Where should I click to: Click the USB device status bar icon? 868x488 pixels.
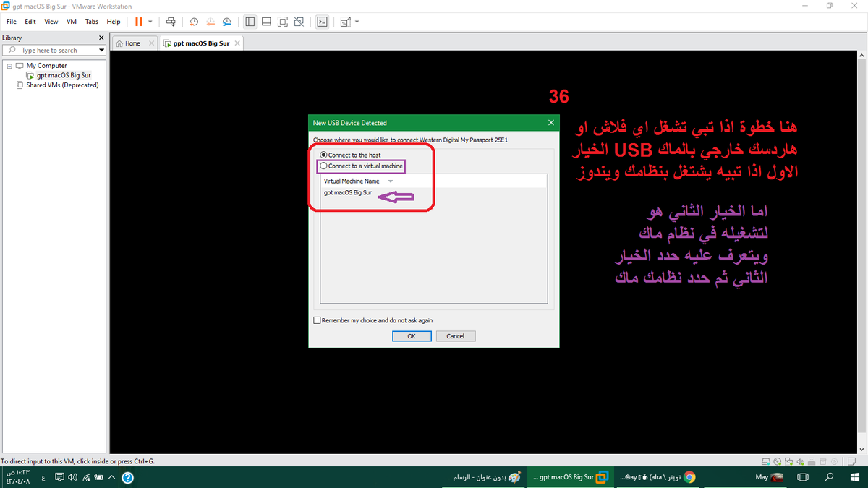pyautogui.click(x=823, y=461)
